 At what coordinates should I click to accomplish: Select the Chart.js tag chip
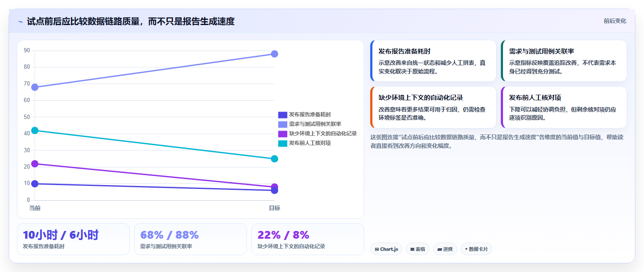[x=386, y=249]
